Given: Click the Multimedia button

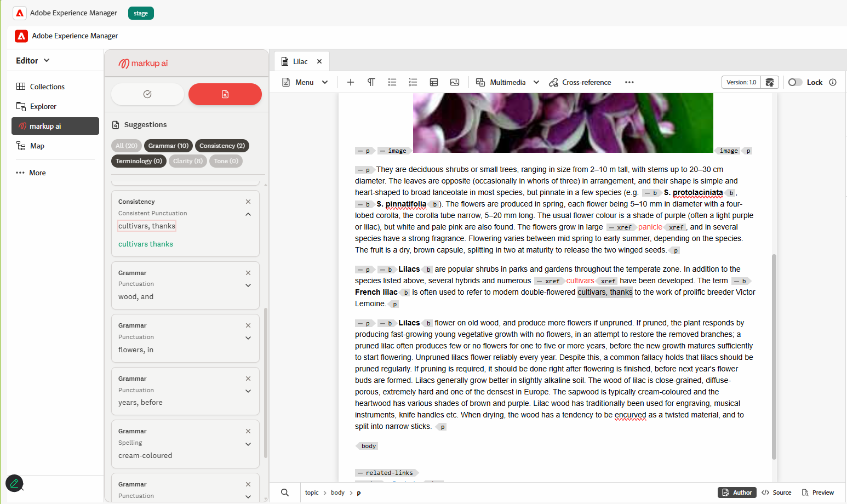Looking at the screenshot, I should point(501,82).
